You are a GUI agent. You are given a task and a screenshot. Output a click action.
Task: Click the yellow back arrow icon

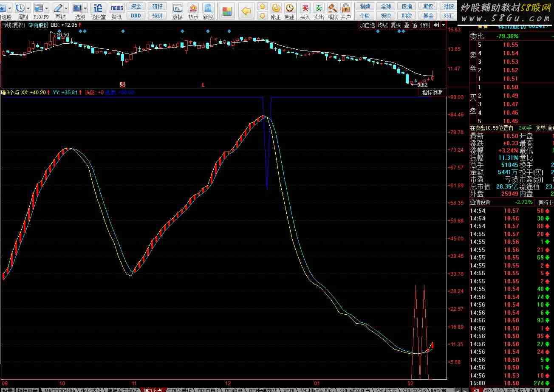point(246,11)
